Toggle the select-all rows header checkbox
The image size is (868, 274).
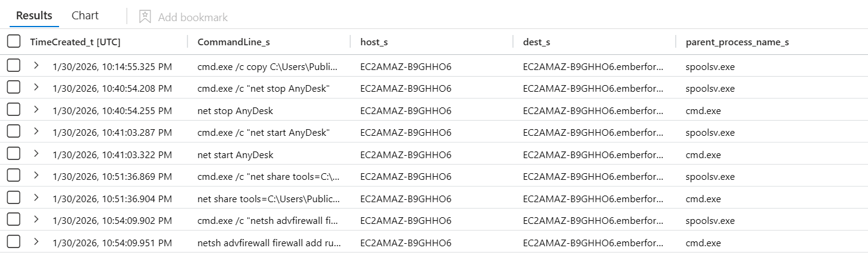13,42
